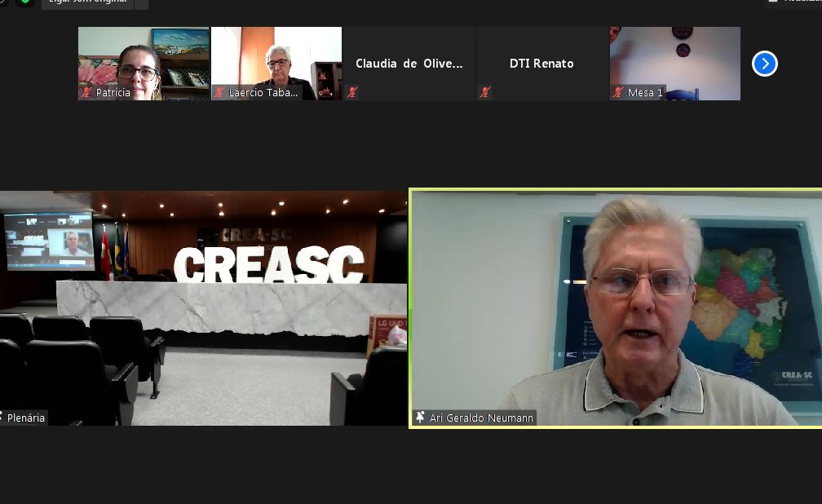Click the muted microphone icon on Patricia's tile
The height and width of the screenshot is (504, 822).
[x=86, y=93]
